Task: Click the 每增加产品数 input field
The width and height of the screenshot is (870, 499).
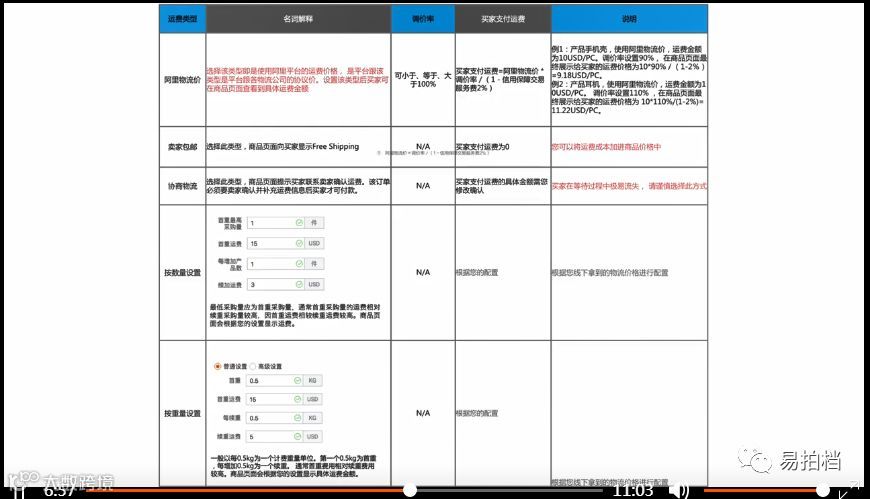Action: tap(276, 264)
